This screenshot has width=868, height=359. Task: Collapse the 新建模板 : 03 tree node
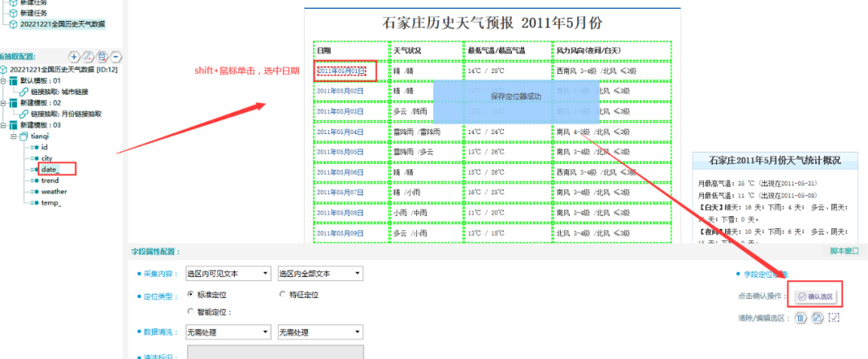coord(4,125)
